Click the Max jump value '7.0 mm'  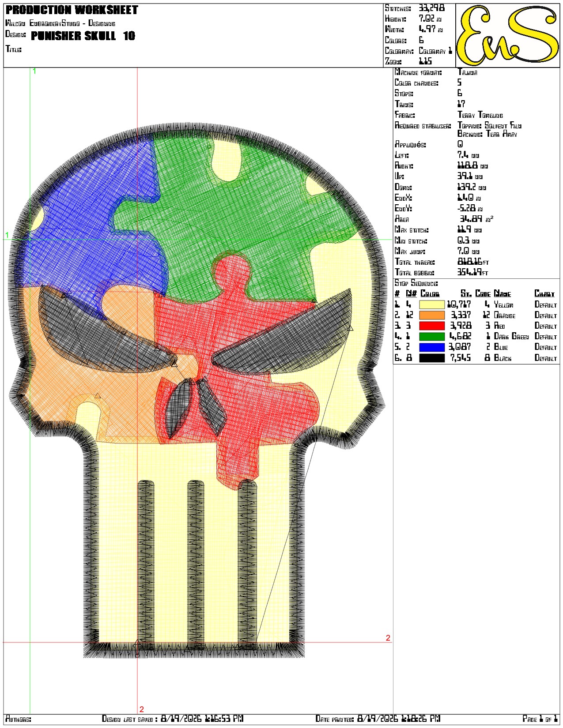(468, 251)
